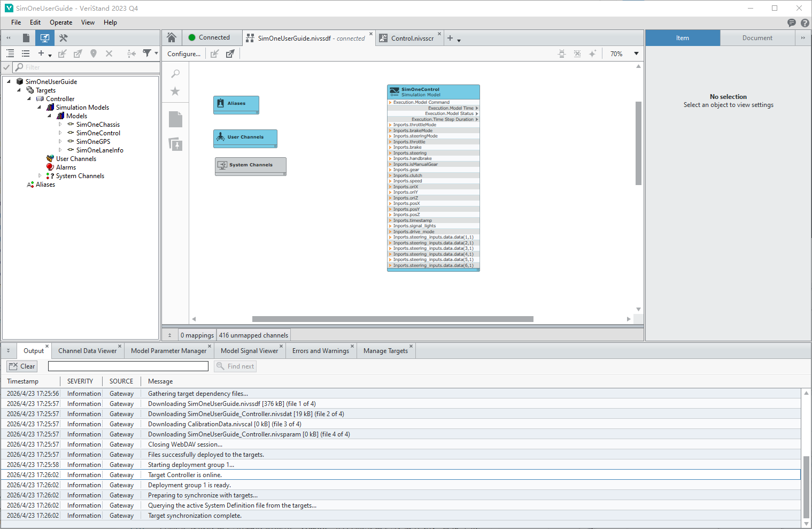The image size is (812, 529).
Task: Click the magnifier search icon in diagram sidebar
Action: pyautogui.click(x=175, y=74)
